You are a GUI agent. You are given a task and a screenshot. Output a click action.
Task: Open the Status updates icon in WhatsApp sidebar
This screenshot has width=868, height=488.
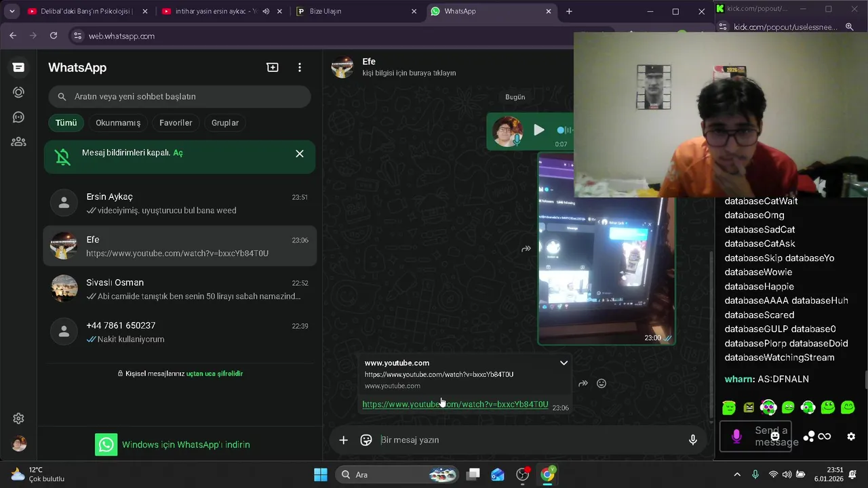pyautogui.click(x=18, y=92)
